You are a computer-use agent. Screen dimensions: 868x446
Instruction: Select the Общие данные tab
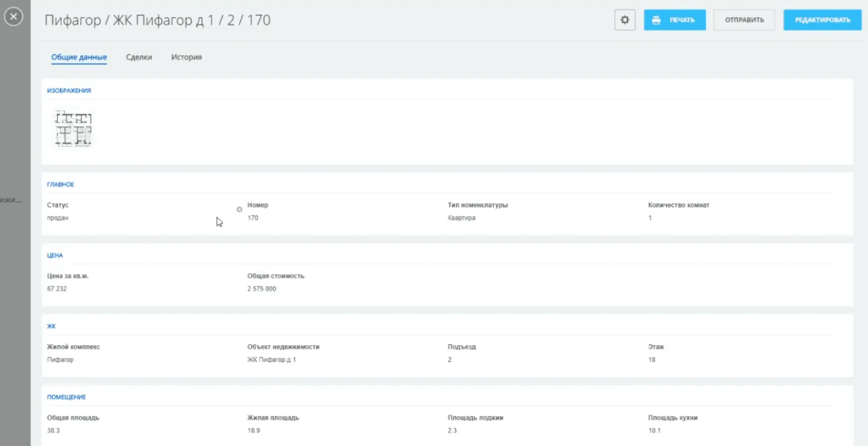click(79, 57)
